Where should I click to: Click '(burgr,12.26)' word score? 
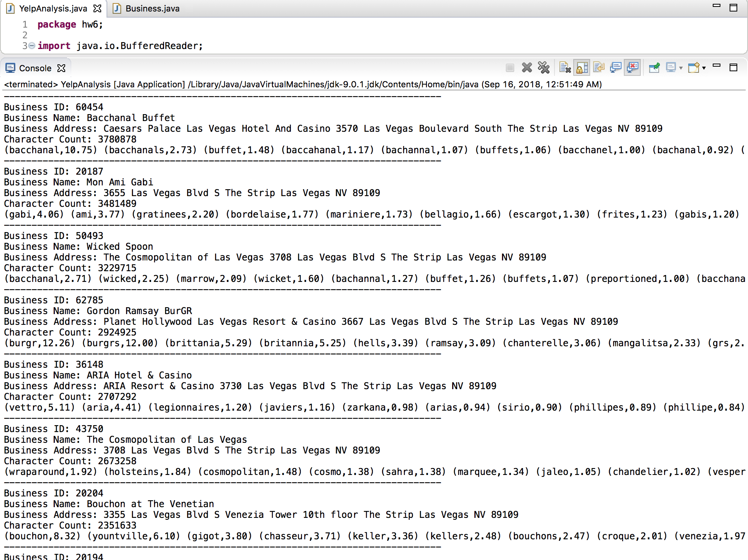pos(39,343)
